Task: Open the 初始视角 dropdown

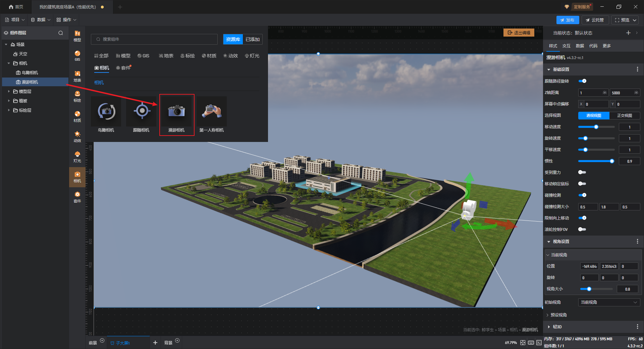Action: (x=608, y=302)
